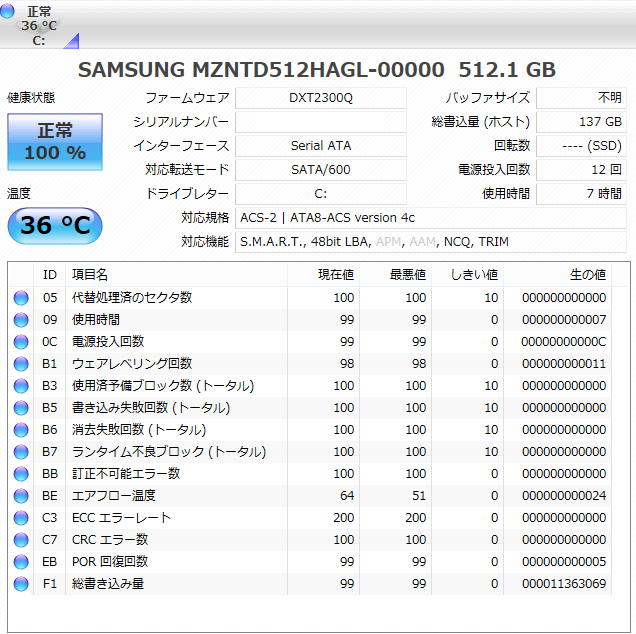
Task: Select the 使用時間 row in attribute table
Action: click(310, 320)
